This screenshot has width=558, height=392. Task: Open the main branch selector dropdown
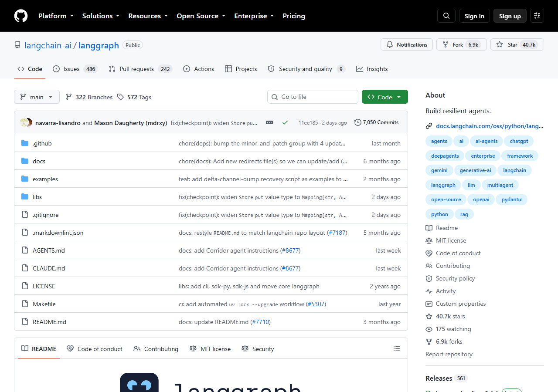tap(37, 97)
